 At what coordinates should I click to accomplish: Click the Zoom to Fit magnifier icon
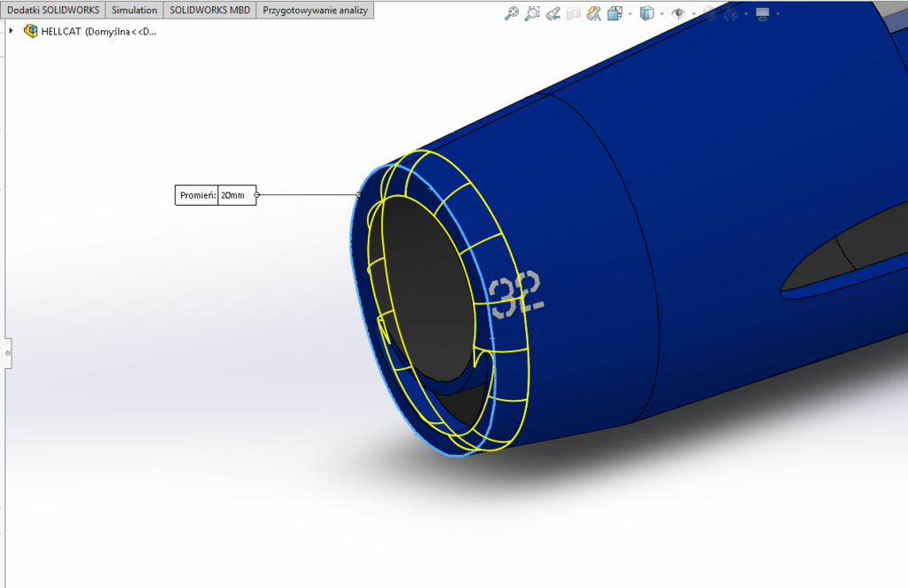pyautogui.click(x=511, y=13)
